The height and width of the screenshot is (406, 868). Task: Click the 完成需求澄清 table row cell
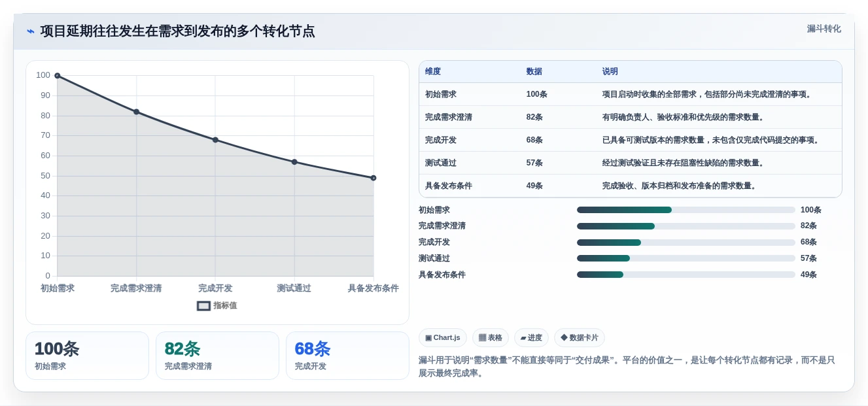449,117
